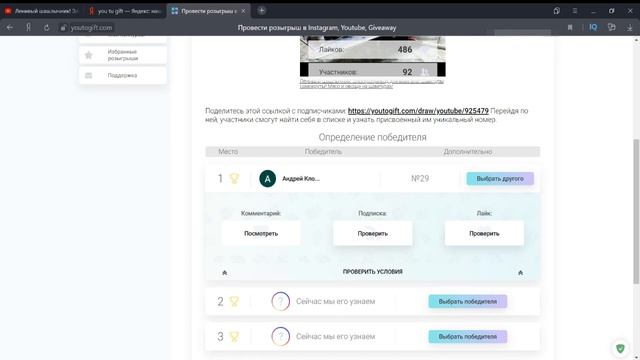Image resolution: width=640 pixels, height=360 pixels.
Task: Click the third-place trophy icon
Action: (x=234, y=336)
